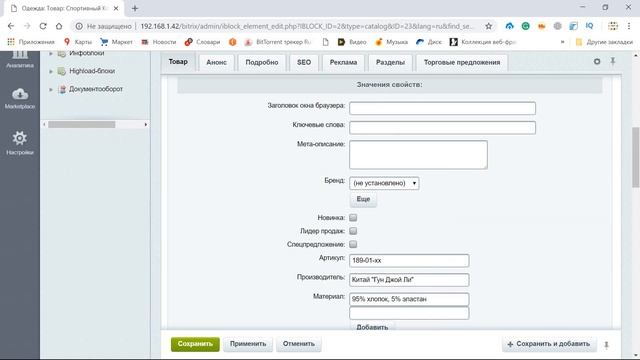Open the Другие закладки folder
The image size is (640, 360).
coord(604,42)
